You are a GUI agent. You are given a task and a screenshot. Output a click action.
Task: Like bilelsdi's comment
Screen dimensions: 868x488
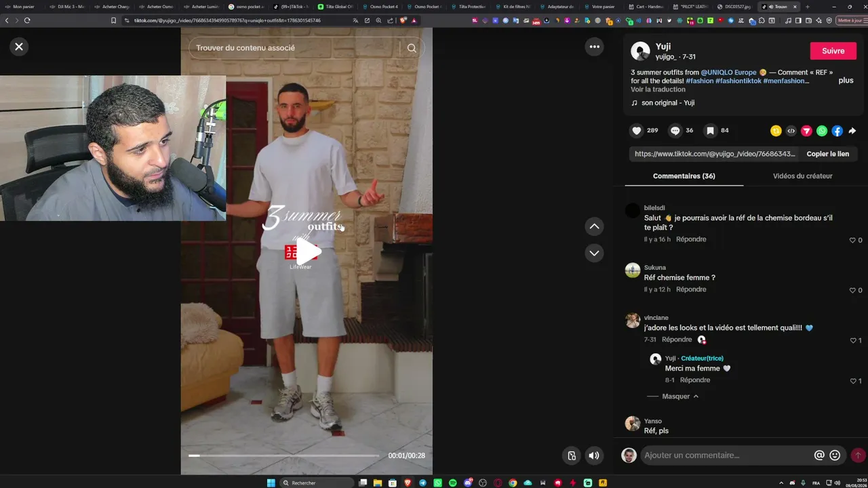pyautogui.click(x=853, y=240)
